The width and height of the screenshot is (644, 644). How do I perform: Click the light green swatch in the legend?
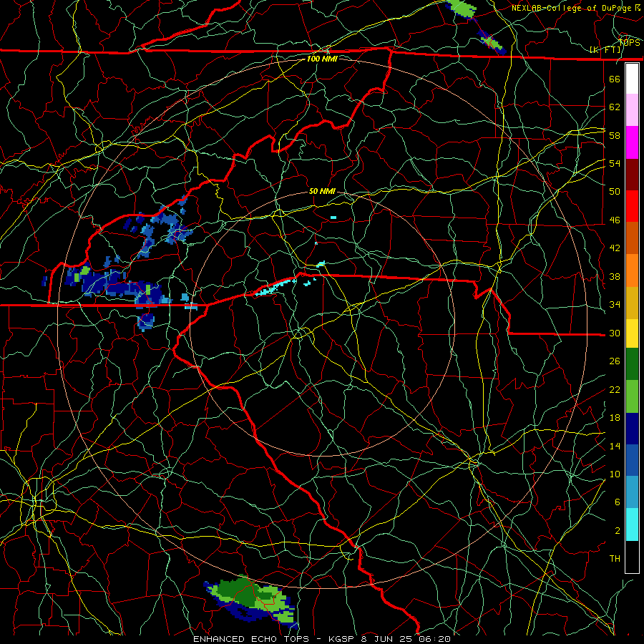(x=632, y=396)
